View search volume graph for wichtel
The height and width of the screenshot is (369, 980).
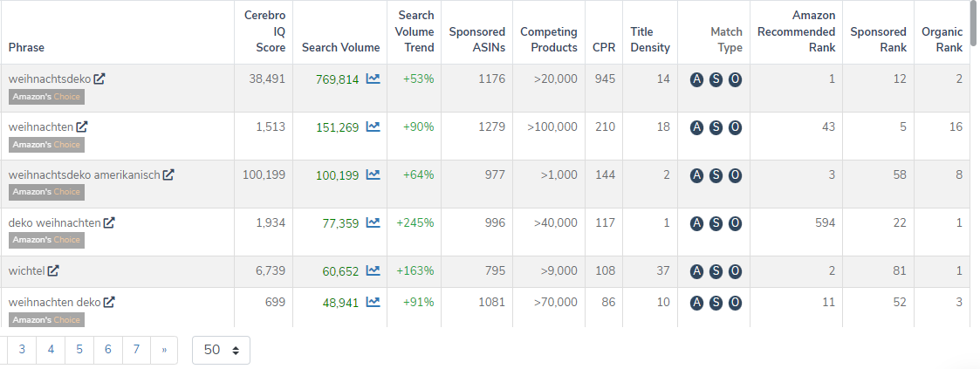click(373, 270)
